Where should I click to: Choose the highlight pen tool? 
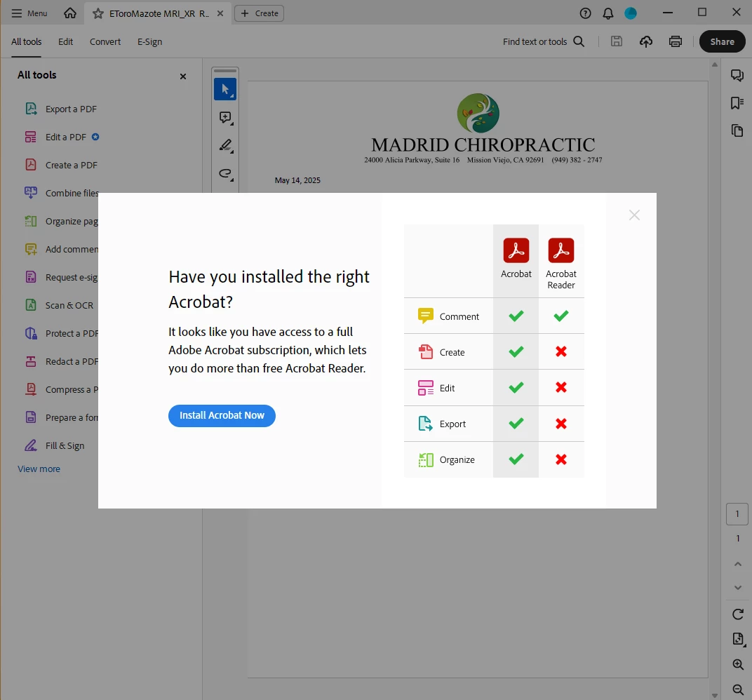(225, 145)
